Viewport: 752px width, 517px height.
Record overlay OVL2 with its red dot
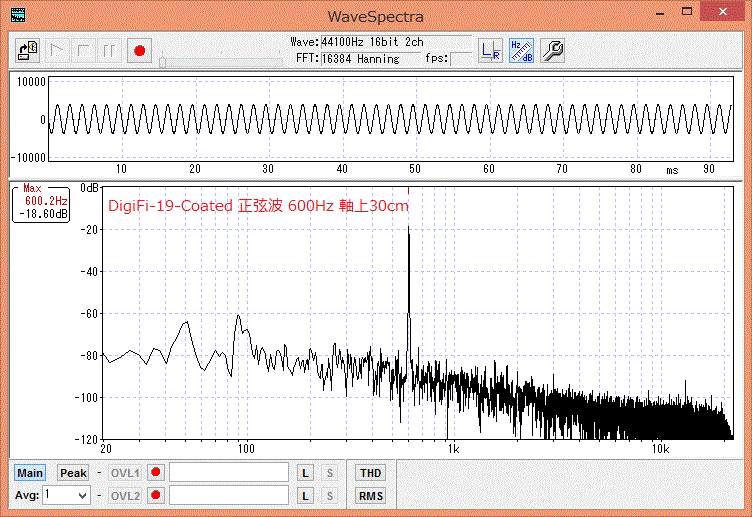pyautogui.click(x=155, y=495)
